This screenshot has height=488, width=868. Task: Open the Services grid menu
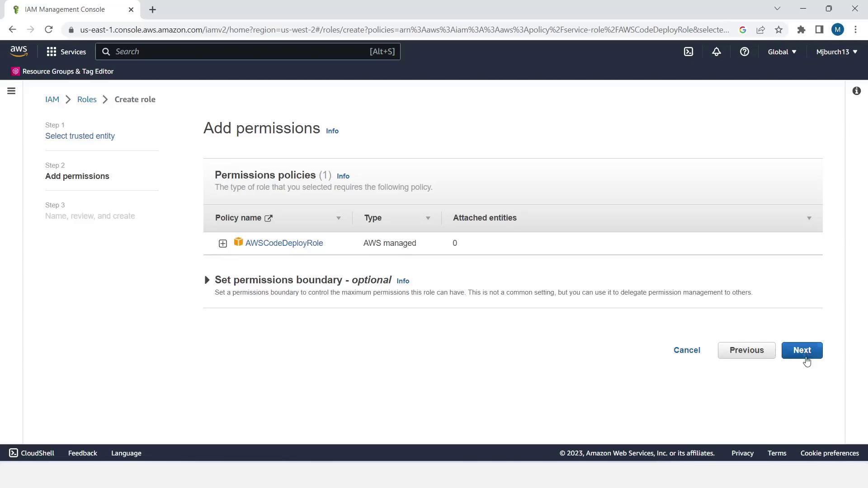[66, 52]
